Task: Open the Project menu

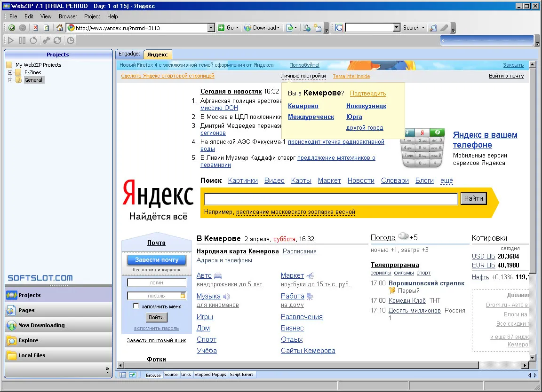Action: [x=92, y=16]
